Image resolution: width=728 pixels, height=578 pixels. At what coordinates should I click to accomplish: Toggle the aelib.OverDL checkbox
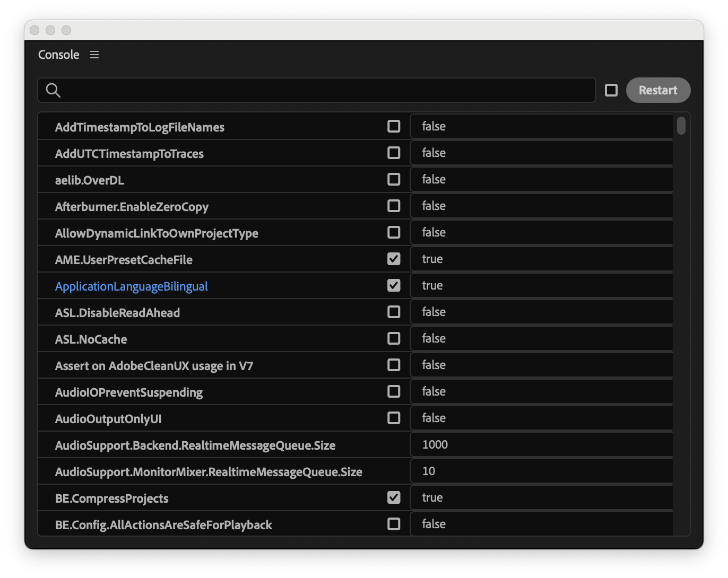[x=394, y=179]
